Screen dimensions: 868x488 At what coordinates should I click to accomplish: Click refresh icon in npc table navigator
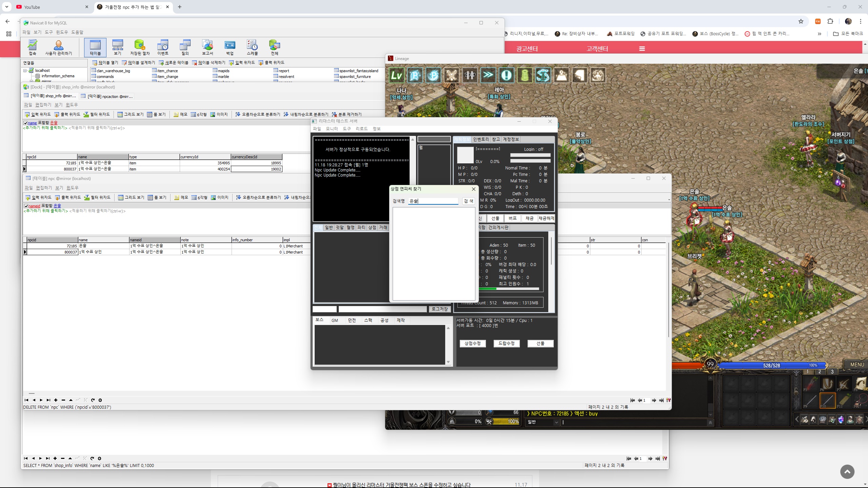coord(93,400)
